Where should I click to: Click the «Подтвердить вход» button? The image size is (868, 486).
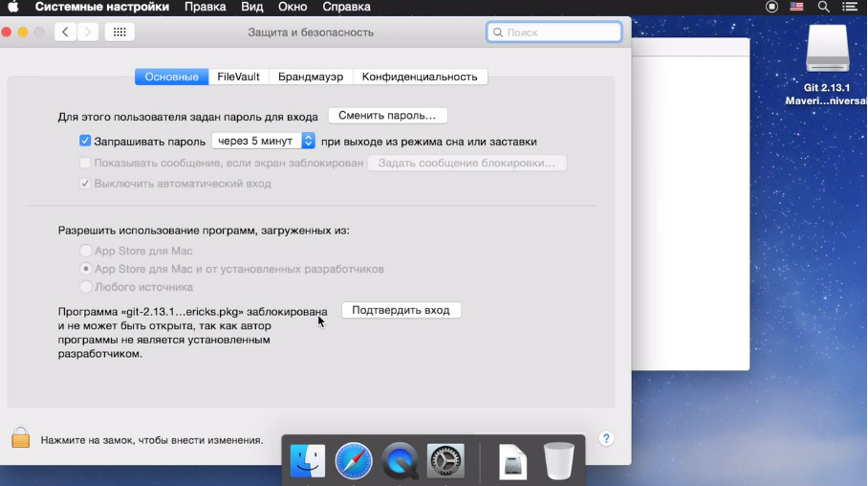[401, 310]
